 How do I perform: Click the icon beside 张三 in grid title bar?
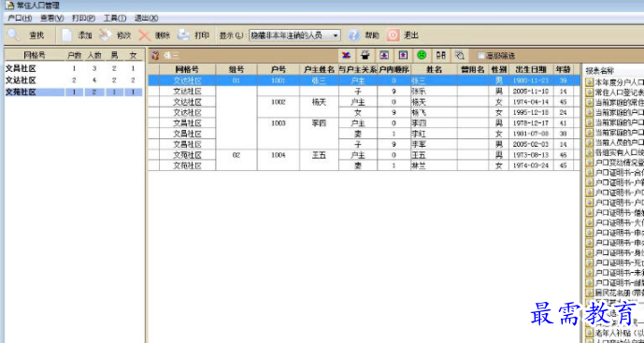click(x=156, y=55)
